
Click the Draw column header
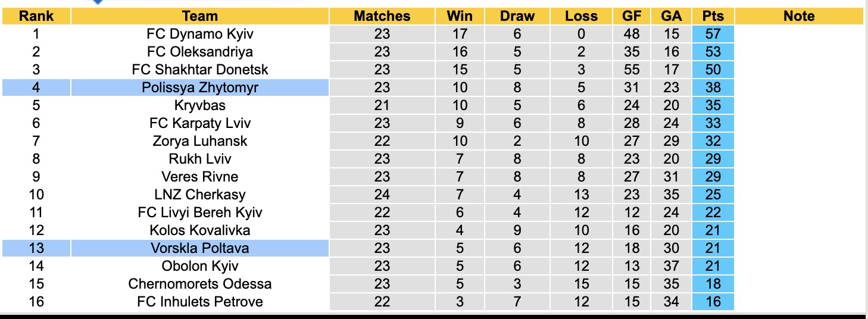[x=517, y=16]
